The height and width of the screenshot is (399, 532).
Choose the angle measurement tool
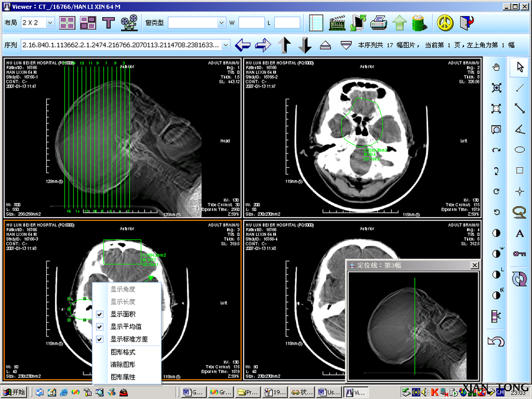point(520,129)
